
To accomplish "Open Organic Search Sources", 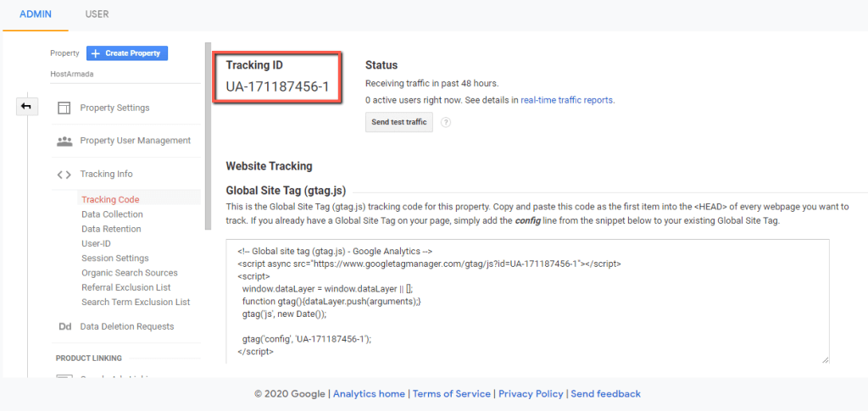I will click(130, 273).
